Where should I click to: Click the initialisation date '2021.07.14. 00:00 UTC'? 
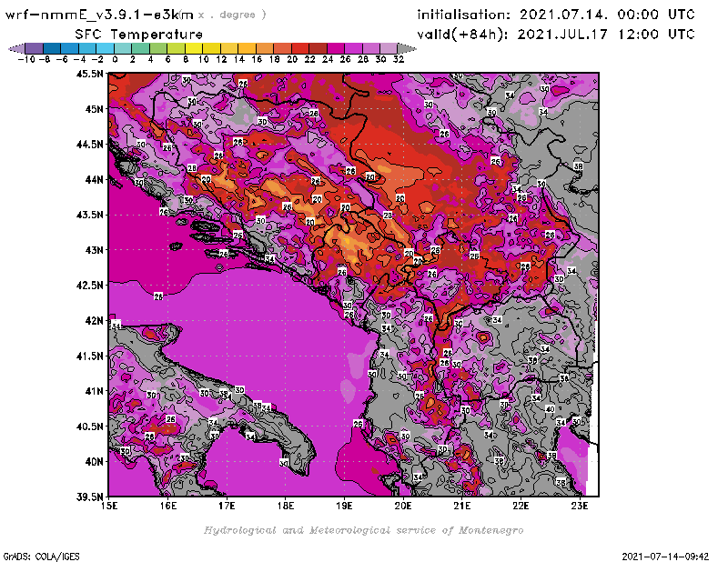tap(607, 15)
